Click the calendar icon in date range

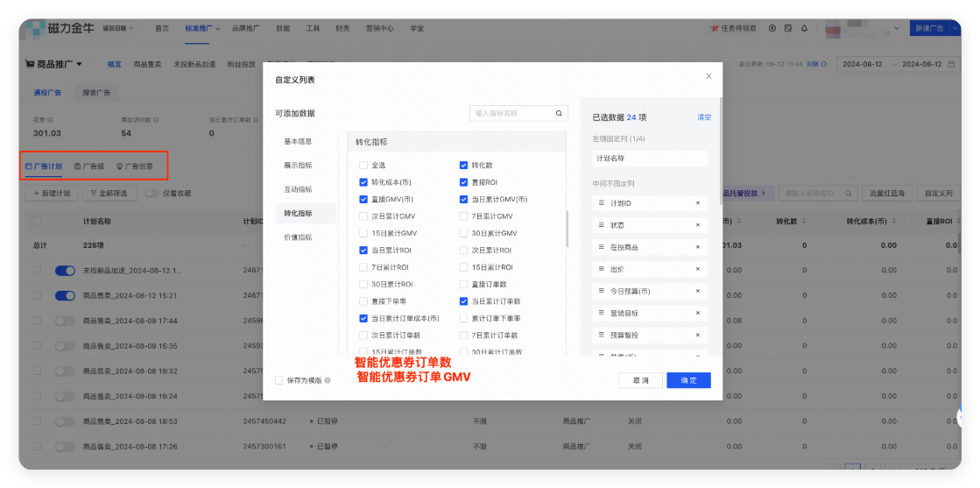(950, 64)
